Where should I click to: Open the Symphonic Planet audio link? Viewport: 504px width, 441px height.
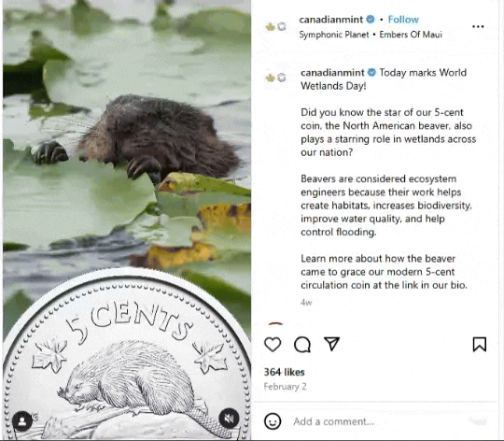coord(334,35)
